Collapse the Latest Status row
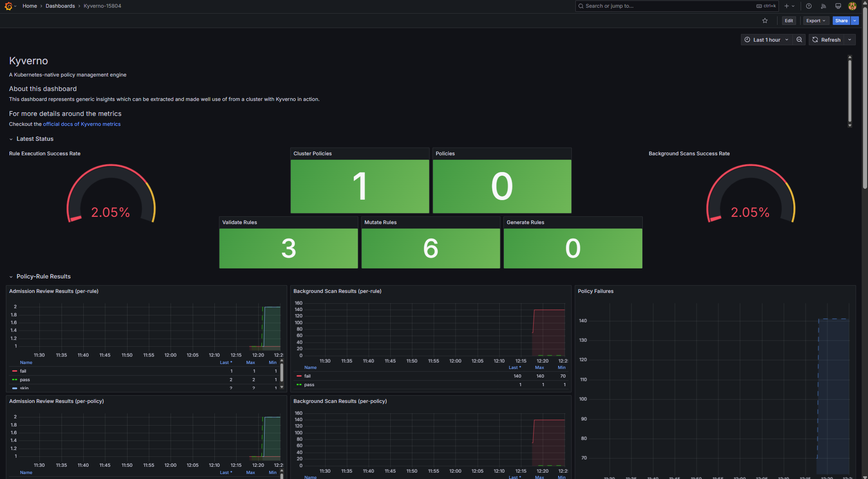 [35, 139]
